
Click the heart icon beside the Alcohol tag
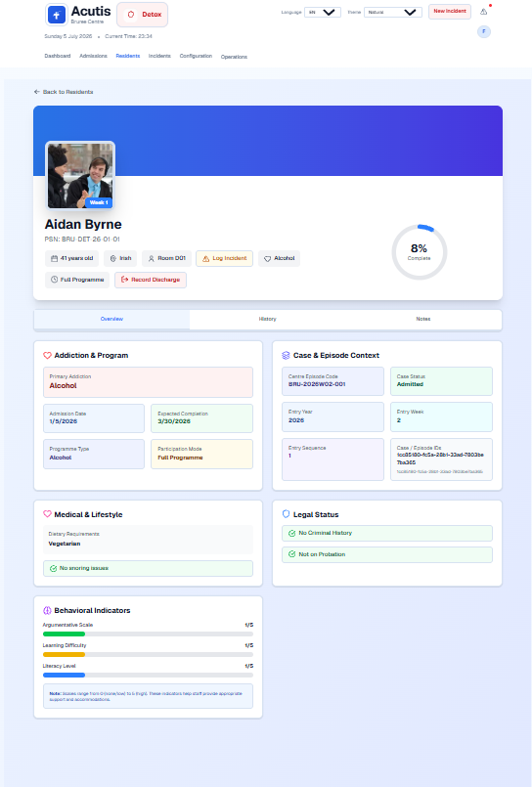click(268, 258)
